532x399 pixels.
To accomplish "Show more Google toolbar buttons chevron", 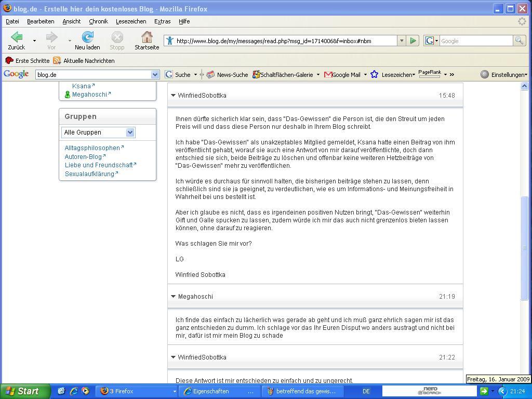I will (452, 75).
